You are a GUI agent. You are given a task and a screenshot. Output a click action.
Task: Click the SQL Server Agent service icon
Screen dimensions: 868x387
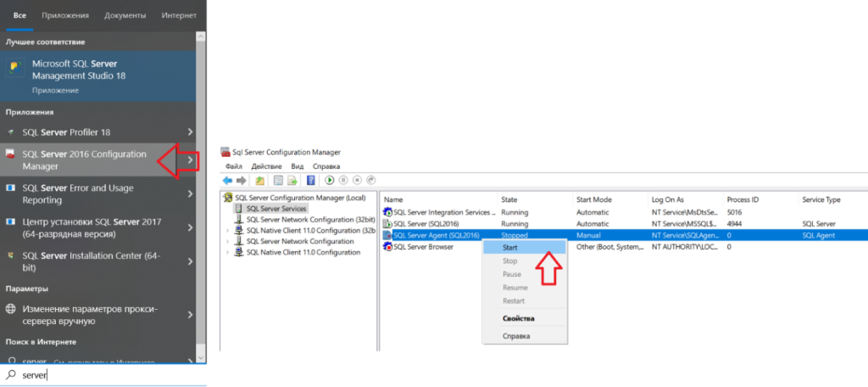point(387,236)
